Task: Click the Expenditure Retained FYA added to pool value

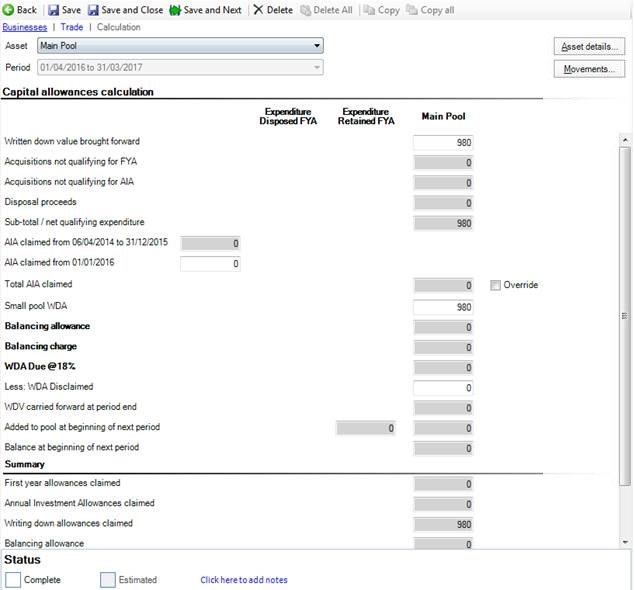Action: point(366,428)
